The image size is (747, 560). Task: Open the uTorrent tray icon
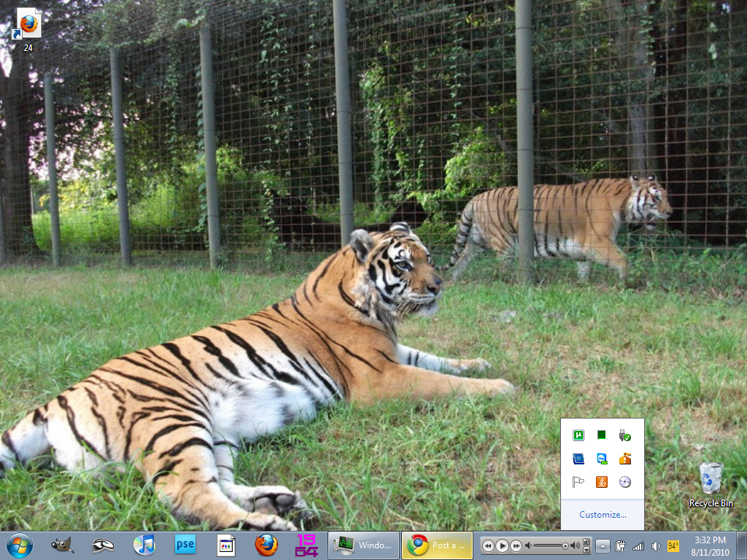[578, 435]
